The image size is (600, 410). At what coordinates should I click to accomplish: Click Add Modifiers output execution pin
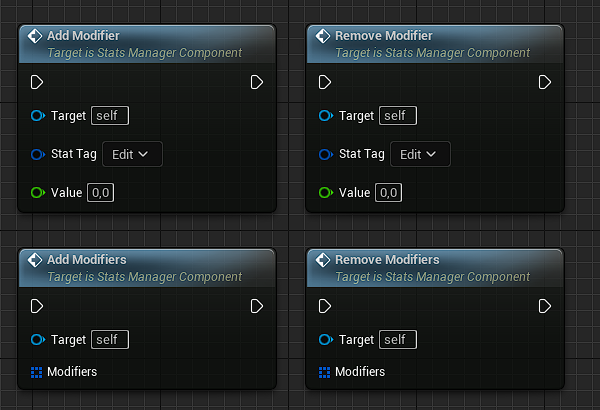coord(257,306)
